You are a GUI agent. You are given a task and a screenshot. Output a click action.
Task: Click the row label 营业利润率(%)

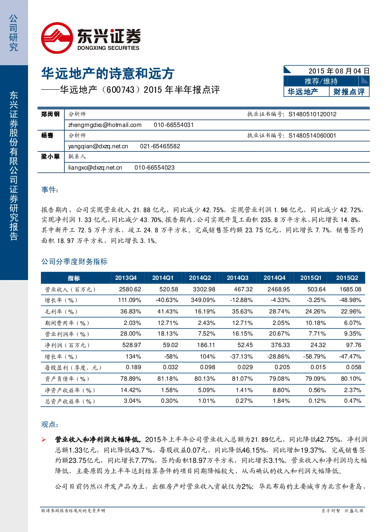pos(67,334)
